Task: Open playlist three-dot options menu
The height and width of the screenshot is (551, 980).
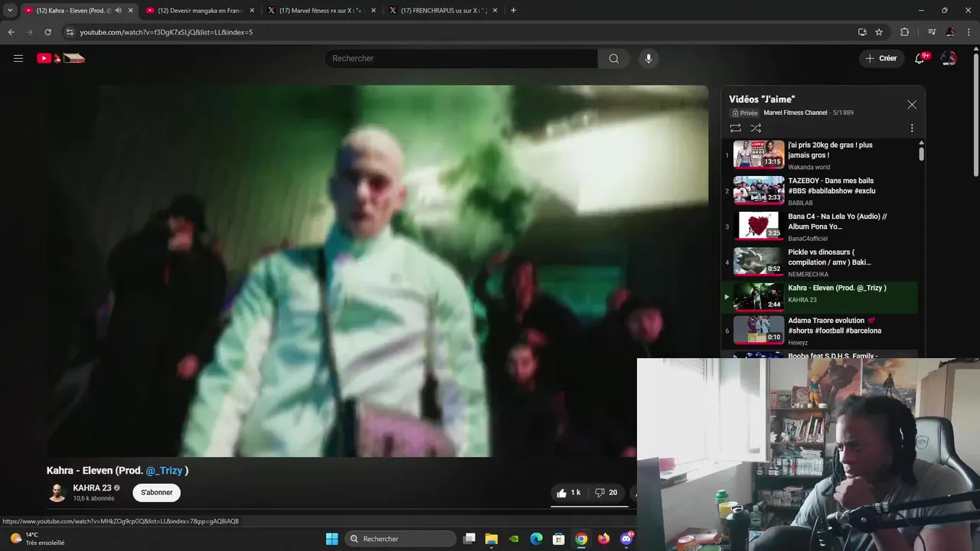Action: (912, 129)
